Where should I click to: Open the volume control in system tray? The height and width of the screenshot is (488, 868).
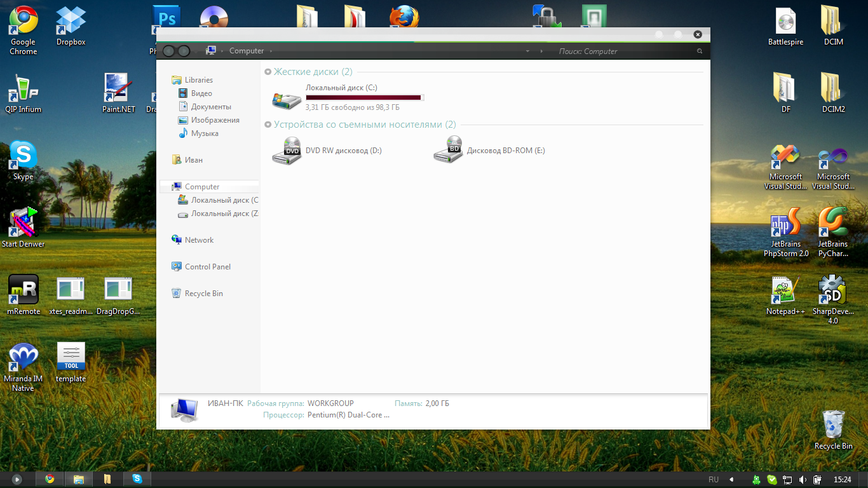point(803,480)
